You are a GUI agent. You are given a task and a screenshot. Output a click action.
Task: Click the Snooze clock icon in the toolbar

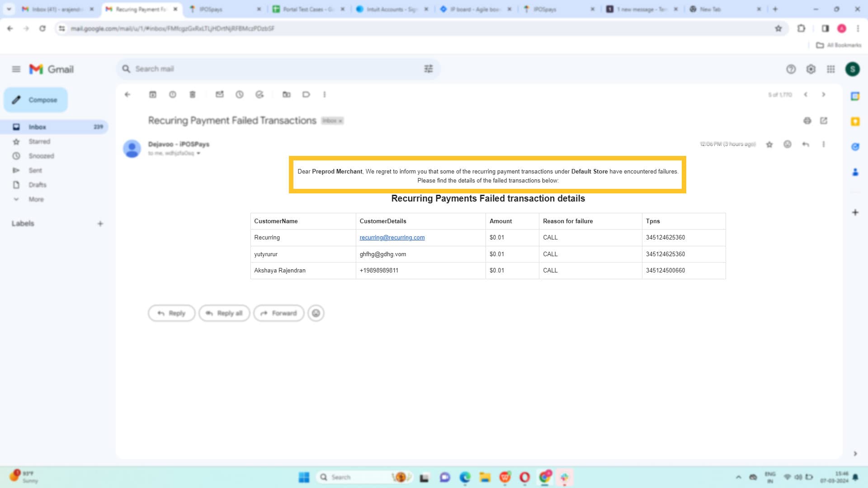coord(240,94)
